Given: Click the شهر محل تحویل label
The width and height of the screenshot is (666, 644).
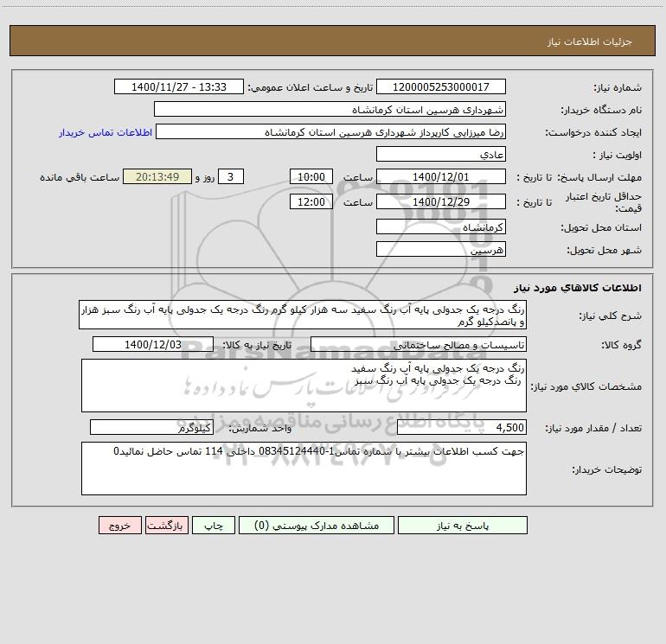Looking at the screenshot, I should [x=604, y=250].
